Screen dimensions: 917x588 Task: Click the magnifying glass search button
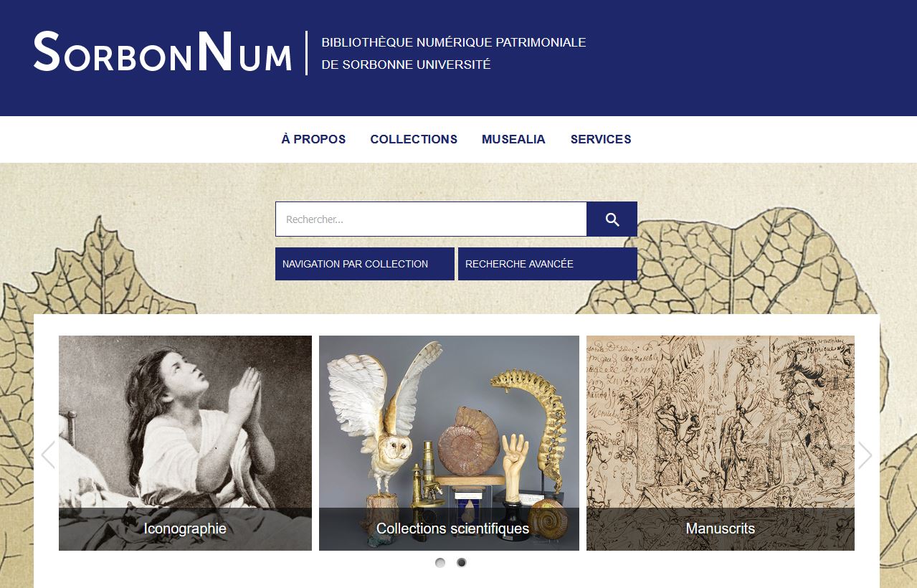[612, 219]
